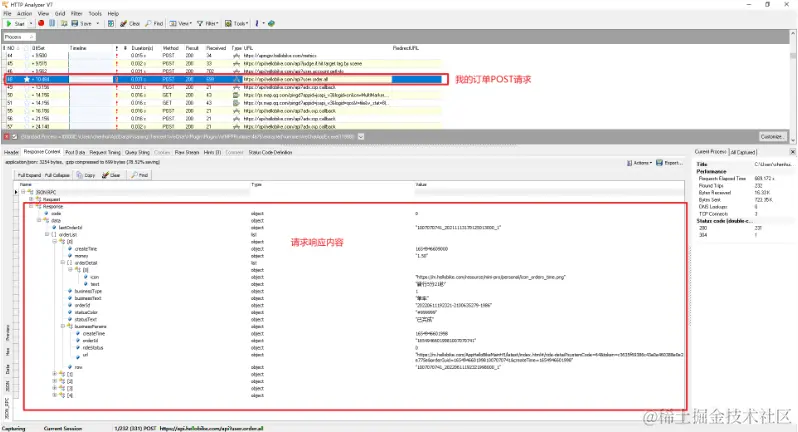Viewport: 798px width, 432px height.
Task: Open the dropdown arrow next to Start
Action: click(x=31, y=23)
